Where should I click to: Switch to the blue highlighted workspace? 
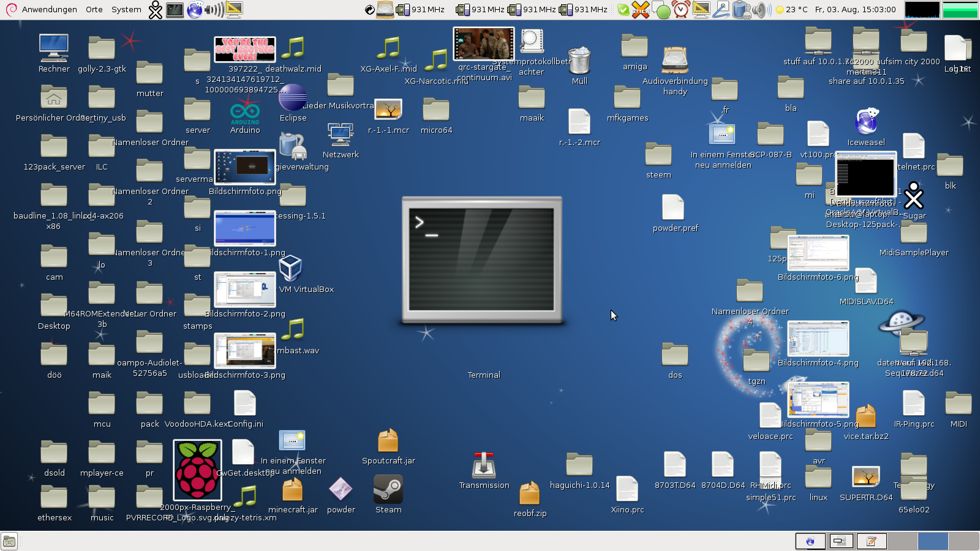pos(933,541)
